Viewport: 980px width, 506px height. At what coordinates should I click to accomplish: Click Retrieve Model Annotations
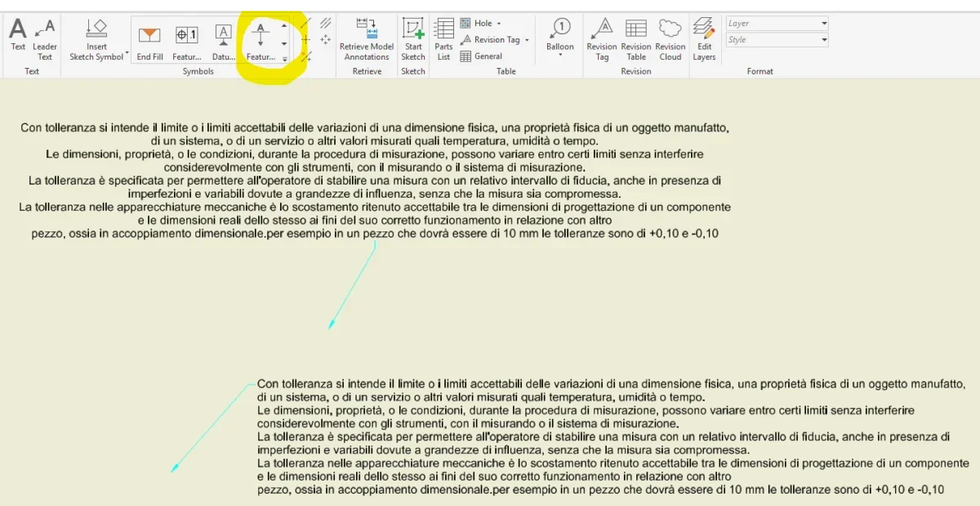367,39
